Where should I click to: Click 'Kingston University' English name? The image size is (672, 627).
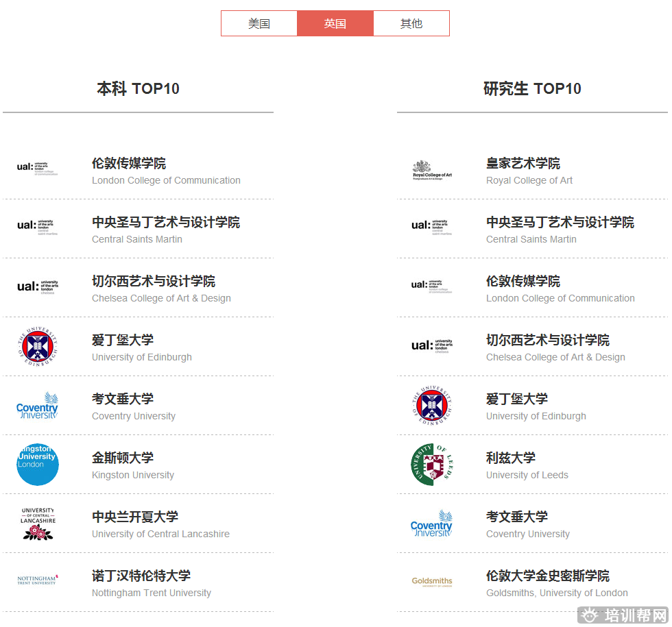tap(133, 475)
